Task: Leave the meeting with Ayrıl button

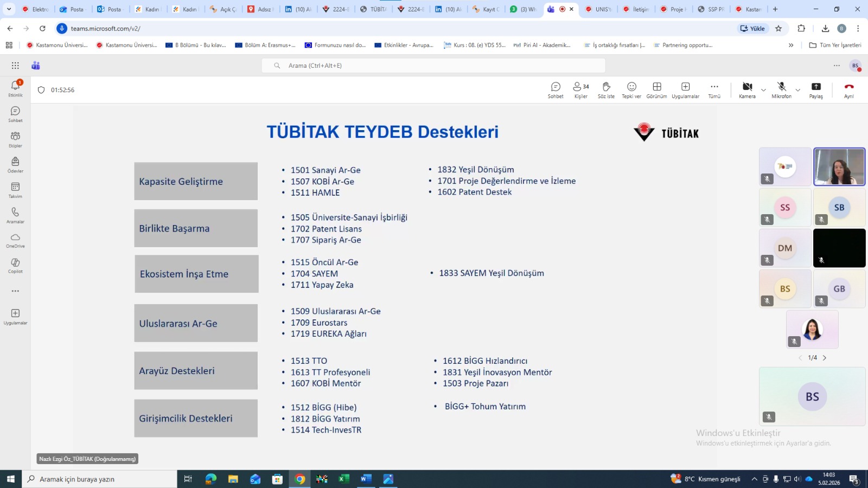Action: 848,89
